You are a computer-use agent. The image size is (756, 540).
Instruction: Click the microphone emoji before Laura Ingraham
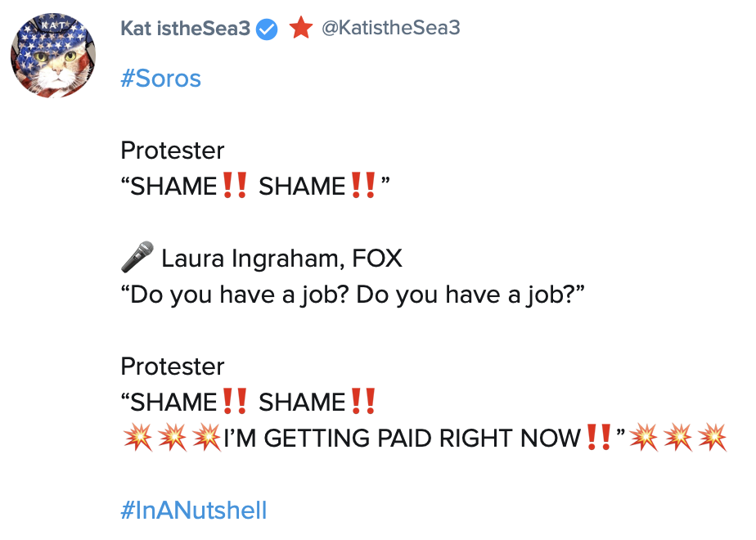137,259
